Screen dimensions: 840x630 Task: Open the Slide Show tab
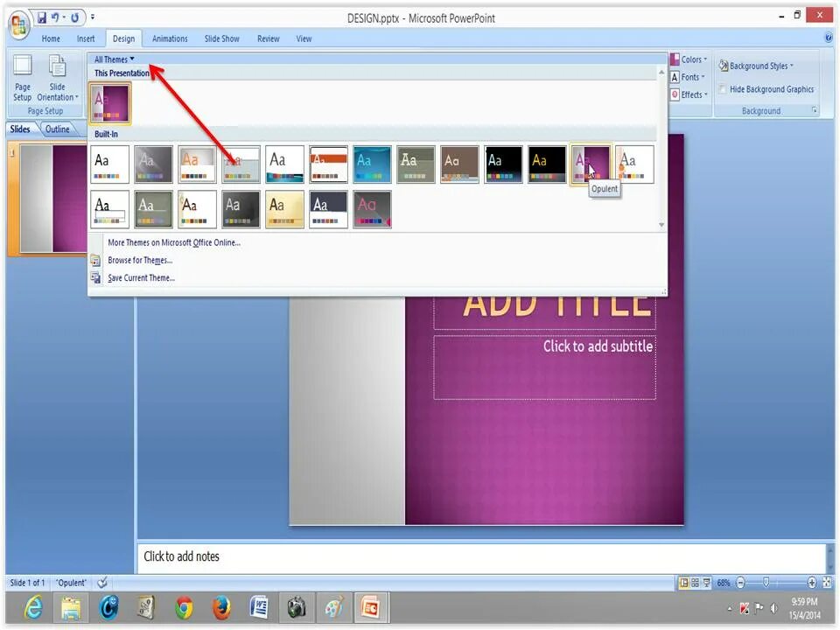click(221, 38)
